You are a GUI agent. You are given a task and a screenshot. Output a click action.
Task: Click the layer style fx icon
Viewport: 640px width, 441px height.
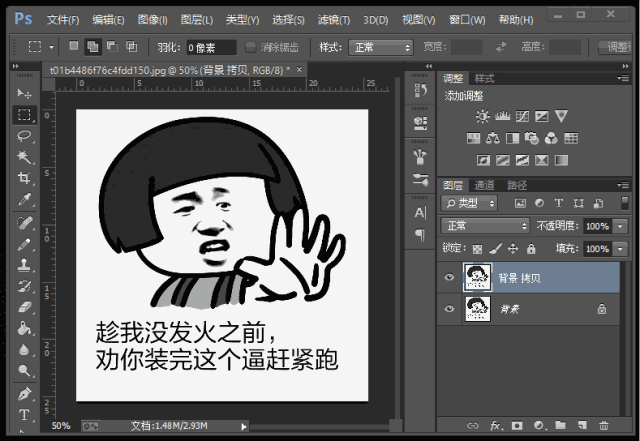pos(496,426)
